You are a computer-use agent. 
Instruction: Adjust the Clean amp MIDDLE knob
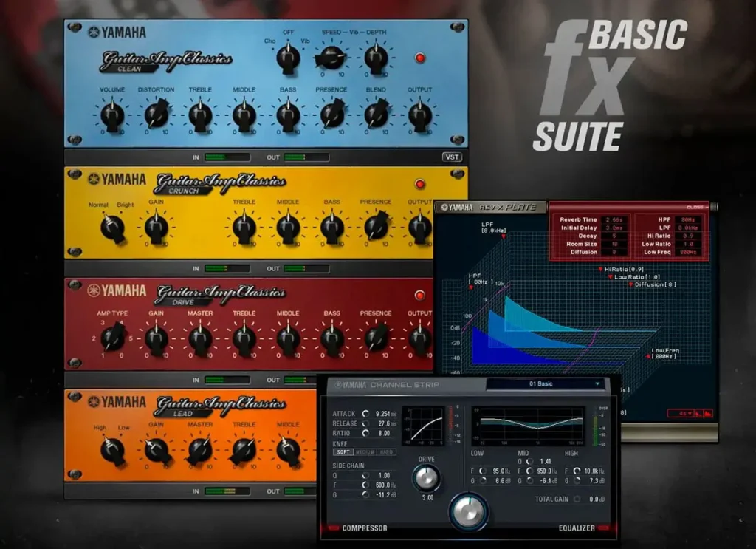(244, 116)
